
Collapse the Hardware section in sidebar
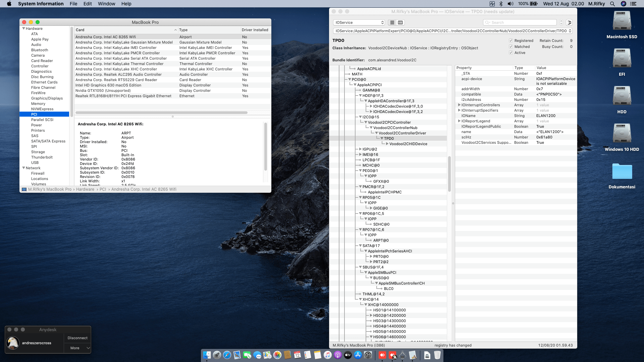tap(24, 28)
